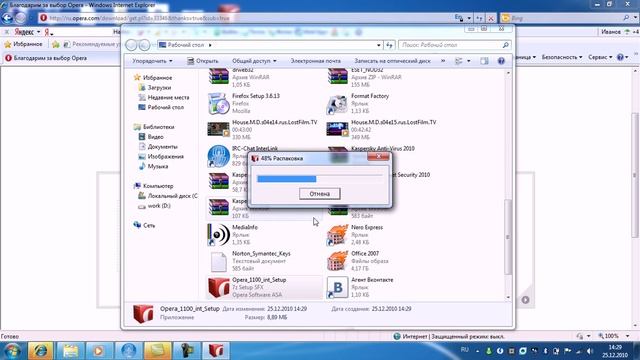
Task: Click Избранное button in Internet Explorer
Action: tap(23, 44)
